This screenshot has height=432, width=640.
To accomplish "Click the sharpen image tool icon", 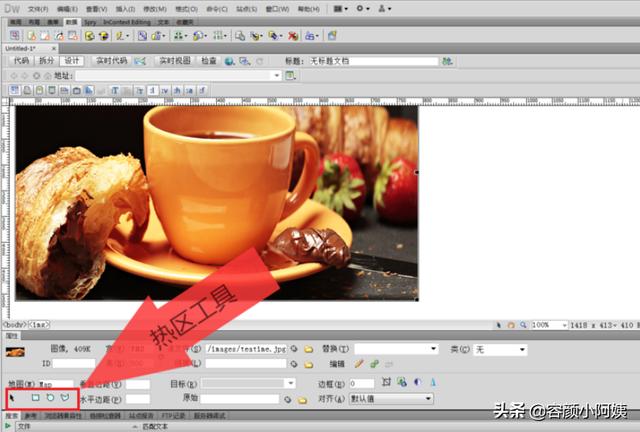I will tap(433, 382).
